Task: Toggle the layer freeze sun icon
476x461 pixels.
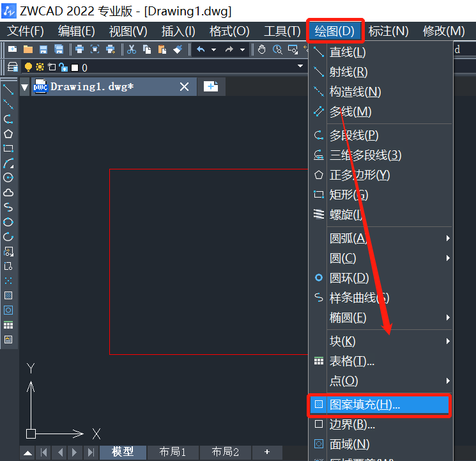Action: point(40,67)
